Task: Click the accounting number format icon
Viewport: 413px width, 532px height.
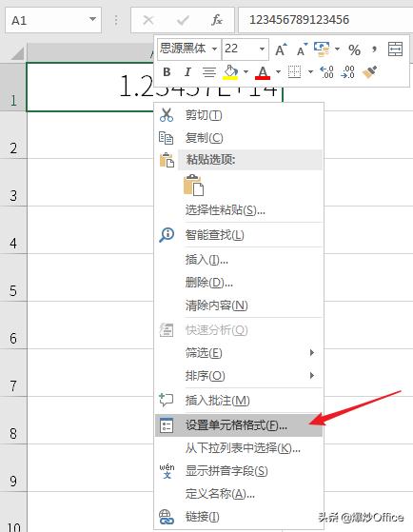Action: (x=322, y=49)
